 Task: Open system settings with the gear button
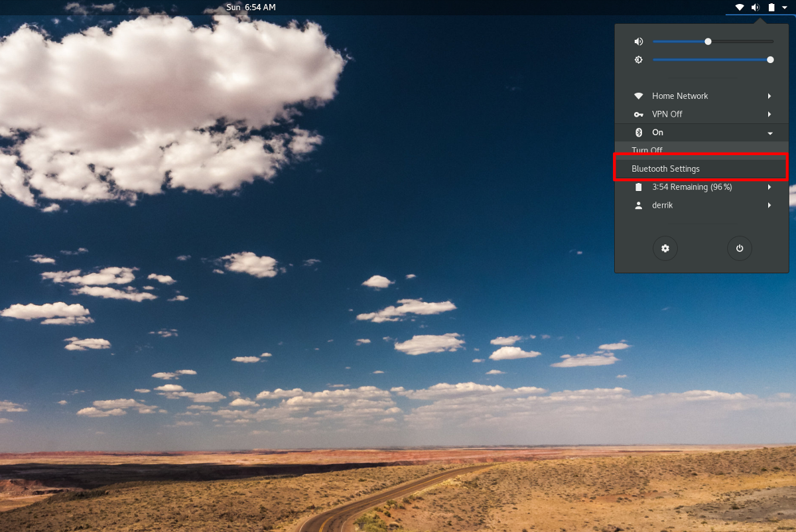[665, 249]
